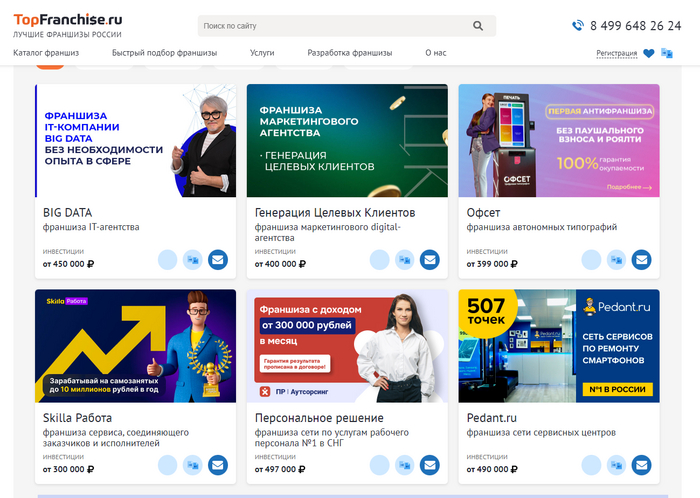The height and width of the screenshot is (498, 700).
Task: Open favorites via header heart icon
Action: (x=649, y=53)
